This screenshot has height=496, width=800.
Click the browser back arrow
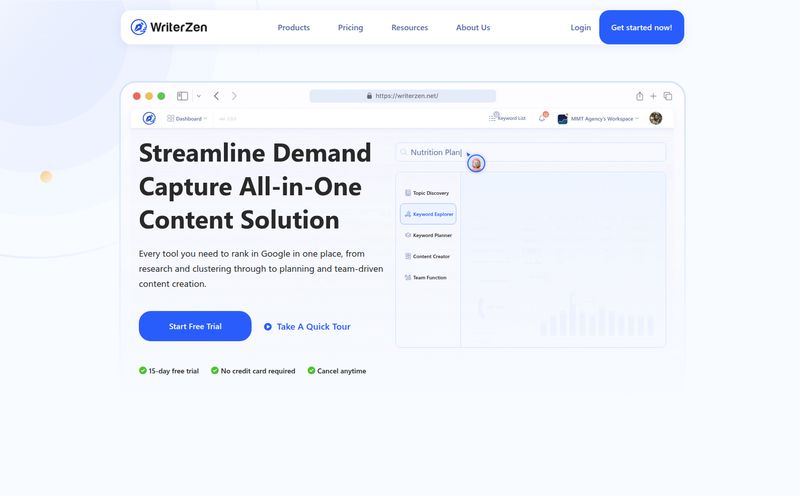(x=216, y=96)
